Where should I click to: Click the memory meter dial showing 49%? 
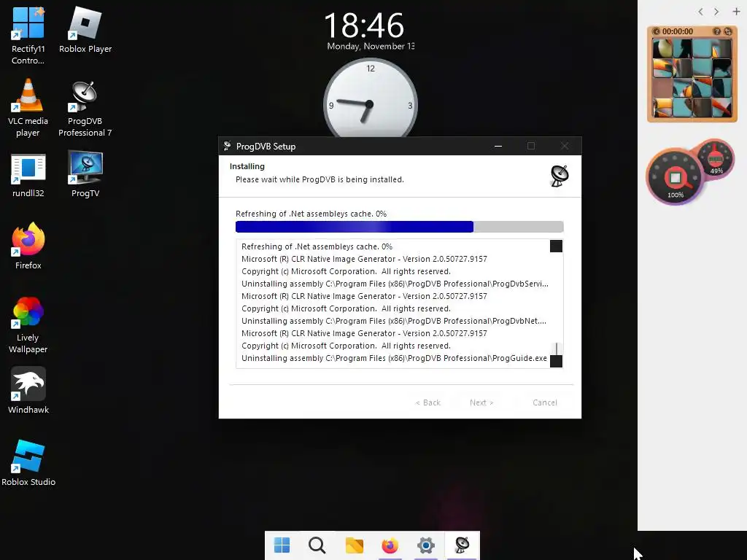coord(716,160)
